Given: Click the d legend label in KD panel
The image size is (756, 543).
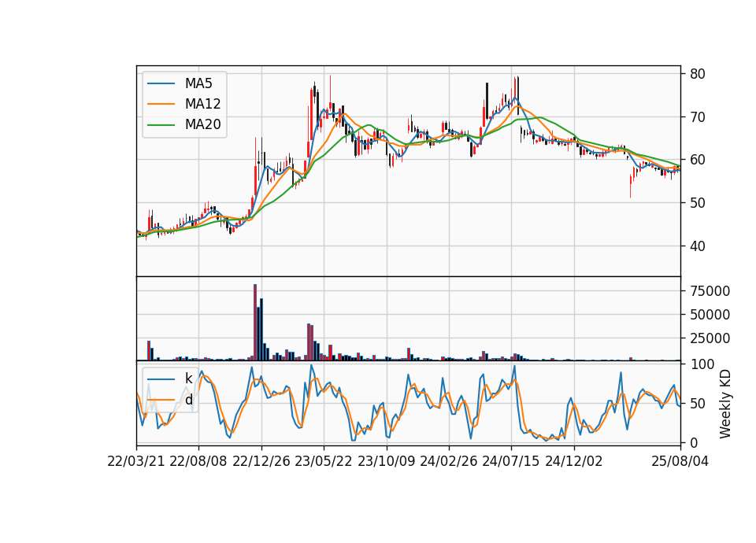Looking at the screenshot, I should tap(189, 400).
